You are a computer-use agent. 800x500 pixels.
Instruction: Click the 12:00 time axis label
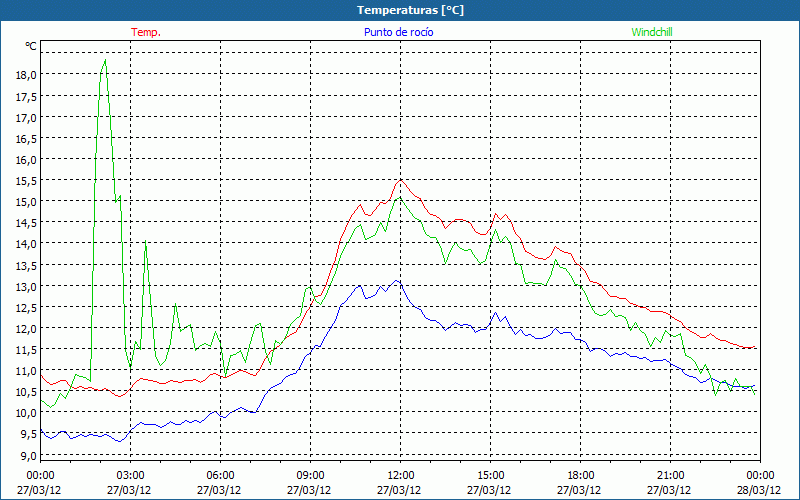[x=401, y=476]
